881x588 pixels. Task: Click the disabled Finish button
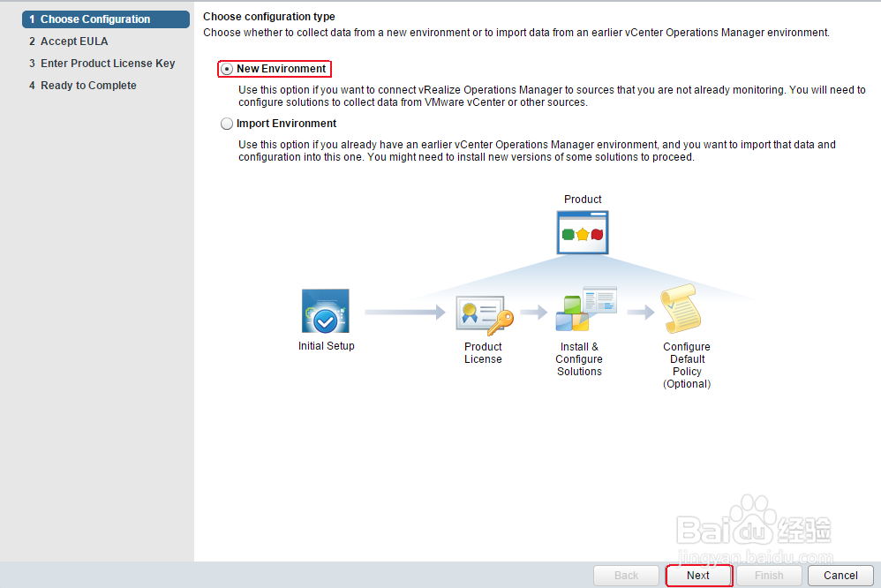769,576
